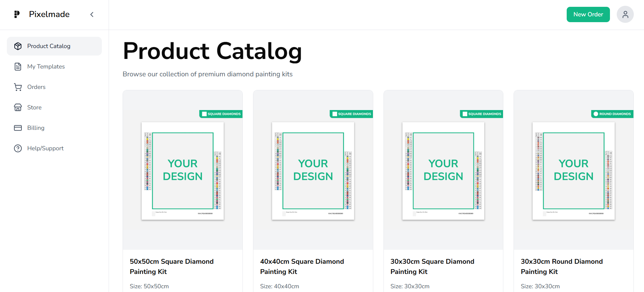The width and height of the screenshot is (644, 292).
Task: Click the Round Diamonds badge
Action: [x=612, y=114]
